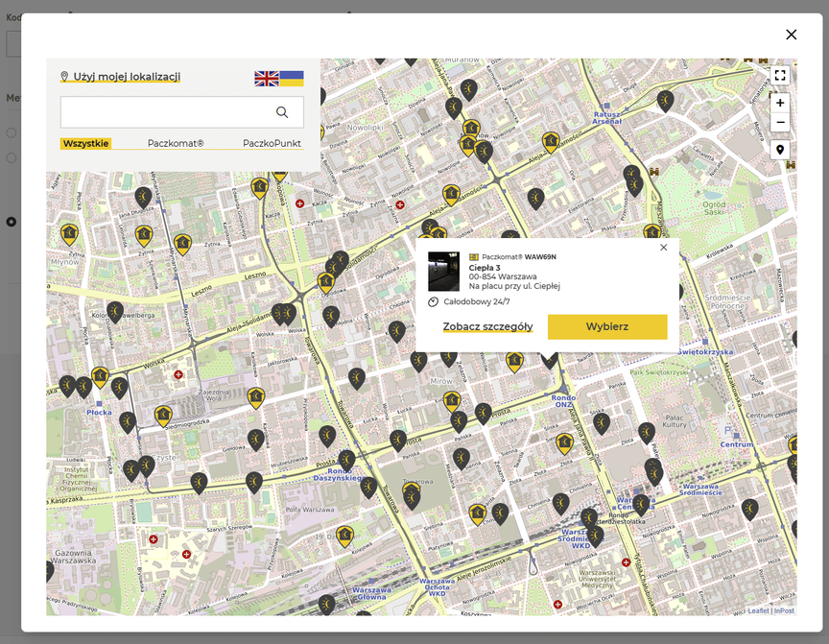This screenshot has width=829, height=644.
Task: Click Paczkomat® WAW69N title text
Action: [x=519, y=257]
